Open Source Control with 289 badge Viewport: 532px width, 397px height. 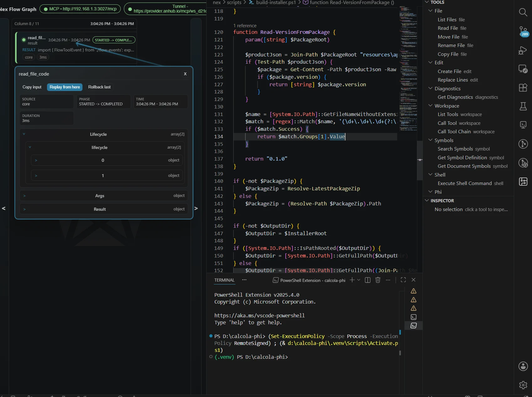(523, 31)
